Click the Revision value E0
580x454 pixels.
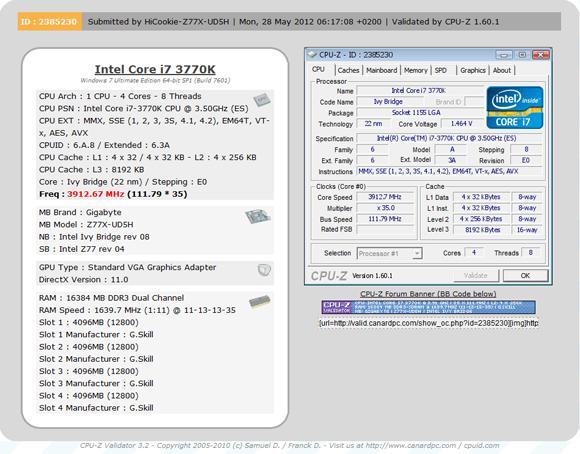526,160
